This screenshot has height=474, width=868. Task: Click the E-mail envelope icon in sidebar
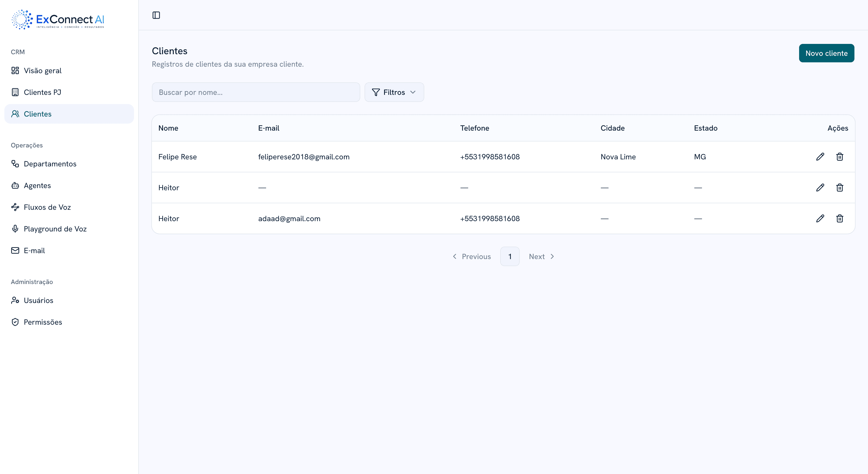coord(15,250)
